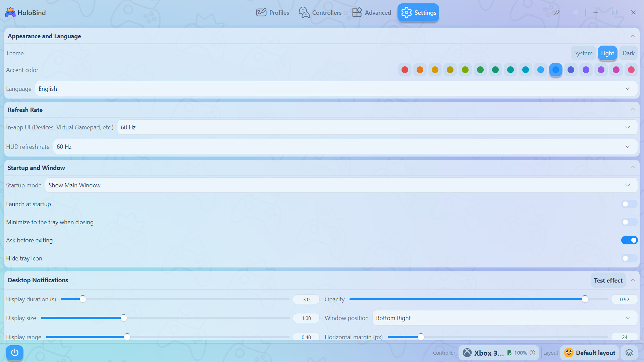The height and width of the screenshot is (362, 644).
Task: Select the Settings tab
Action: (418, 12)
